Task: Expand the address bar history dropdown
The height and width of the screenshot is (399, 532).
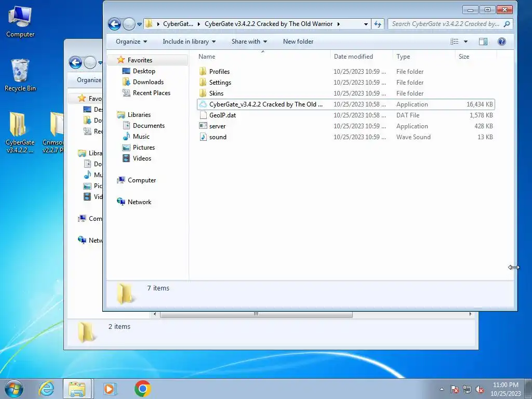Action: (366, 24)
